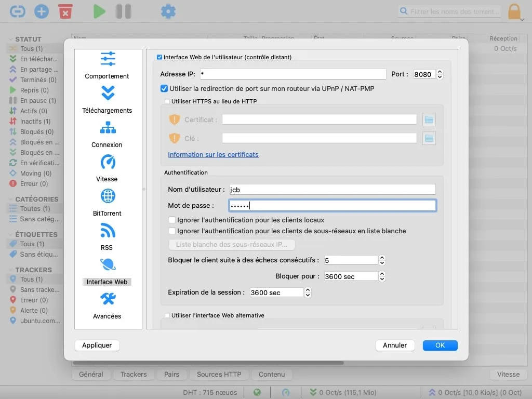Enable ignore authentication for whitelisted subnets
532x399 pixels.
[x=172, y=231]
